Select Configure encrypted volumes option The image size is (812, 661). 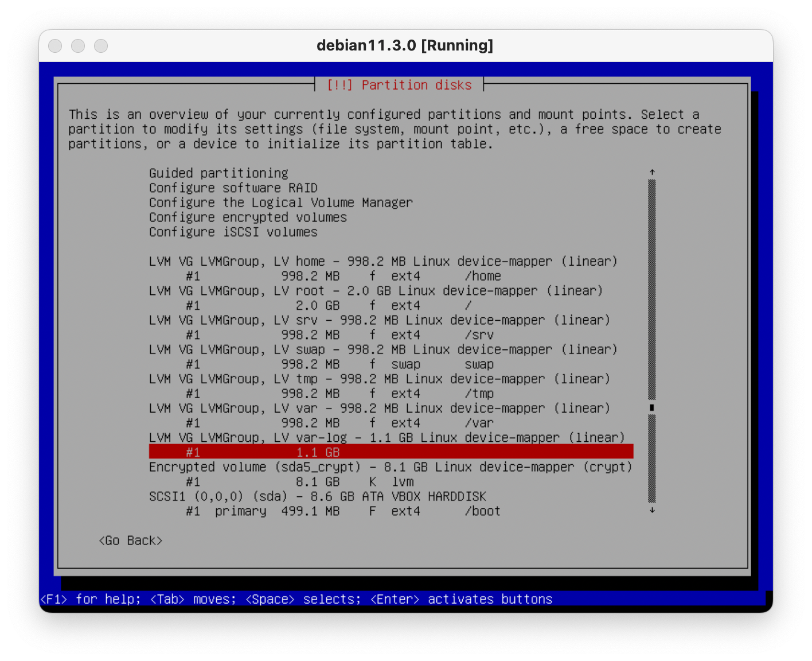pos(248,217)
